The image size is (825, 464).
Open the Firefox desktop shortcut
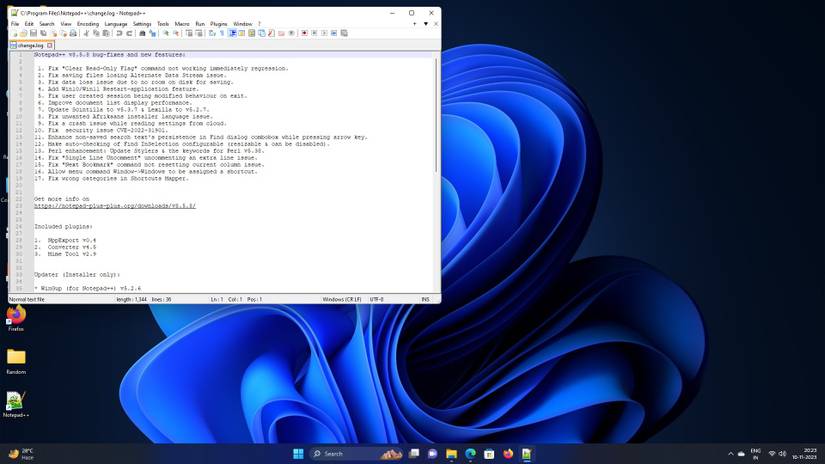point(16,315)
